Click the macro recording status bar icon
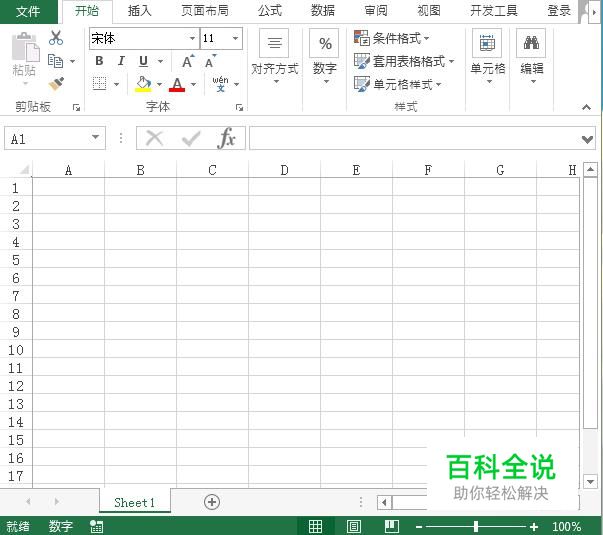The height and width of the screenshot is (535, 603). coord(96,526)
